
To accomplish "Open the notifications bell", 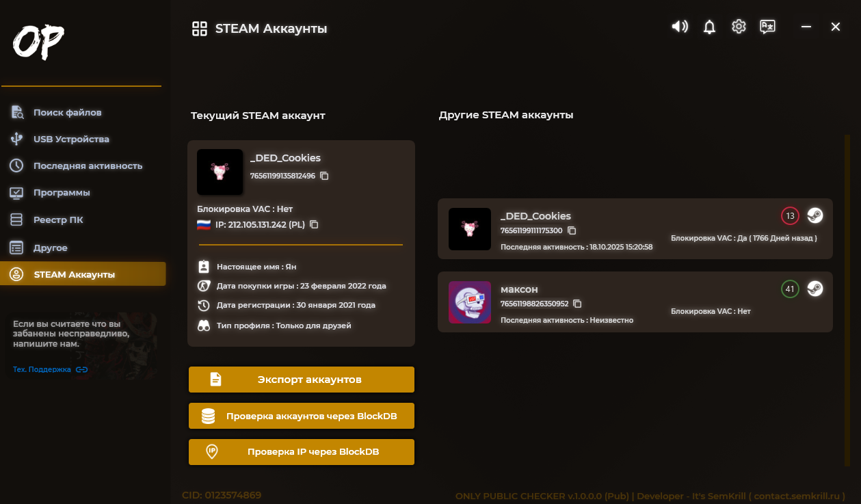I will 710,27.
